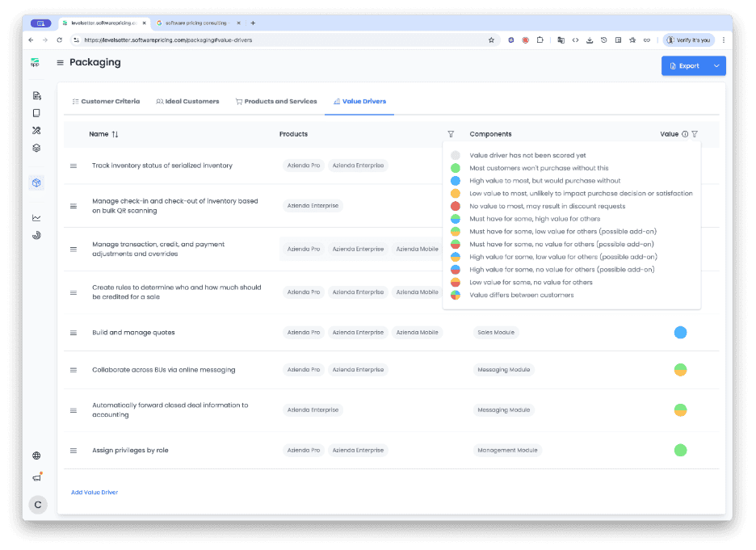Viewport: 756px width, 550px height.
Task: Filter the Value column
Action: pyautogui.click(x=695, y=134)
